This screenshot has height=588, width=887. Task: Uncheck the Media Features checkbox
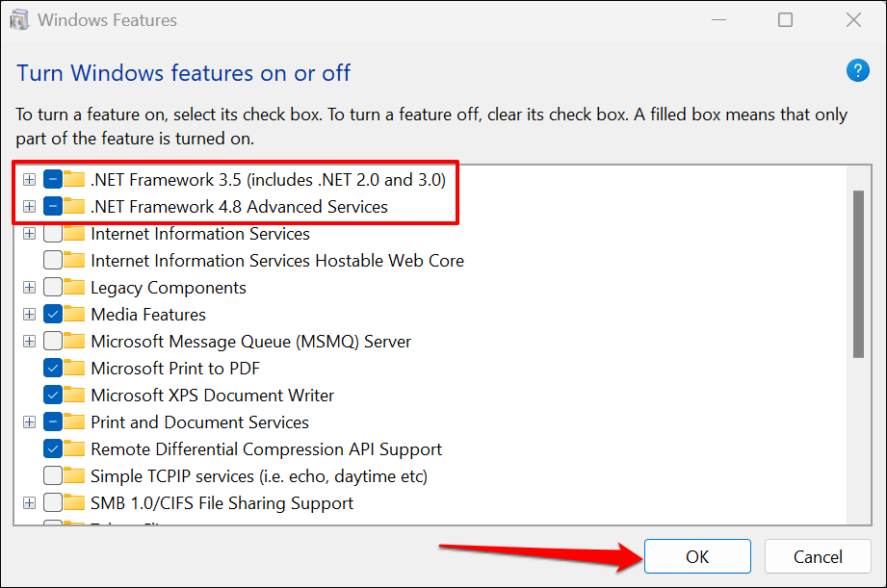[53, 315]
